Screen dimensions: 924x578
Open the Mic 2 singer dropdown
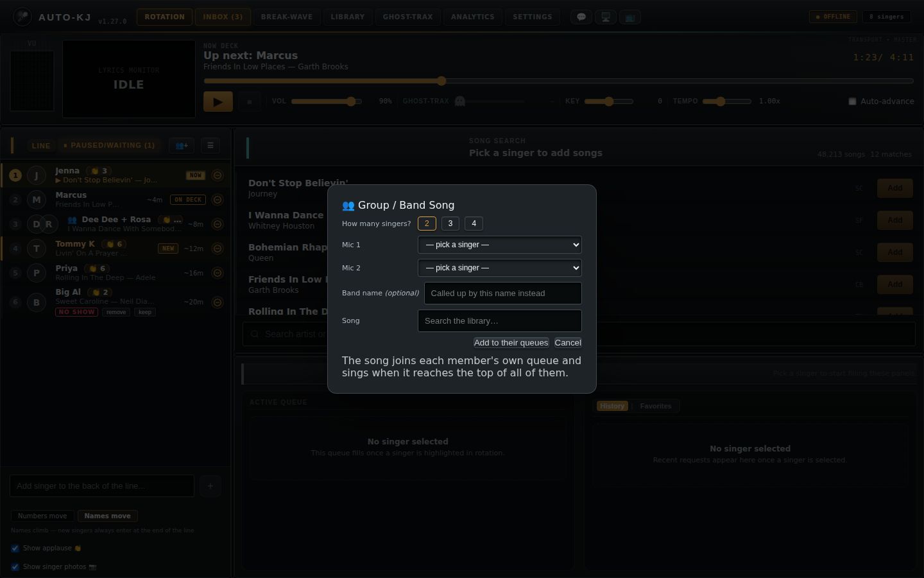[500, 268]
